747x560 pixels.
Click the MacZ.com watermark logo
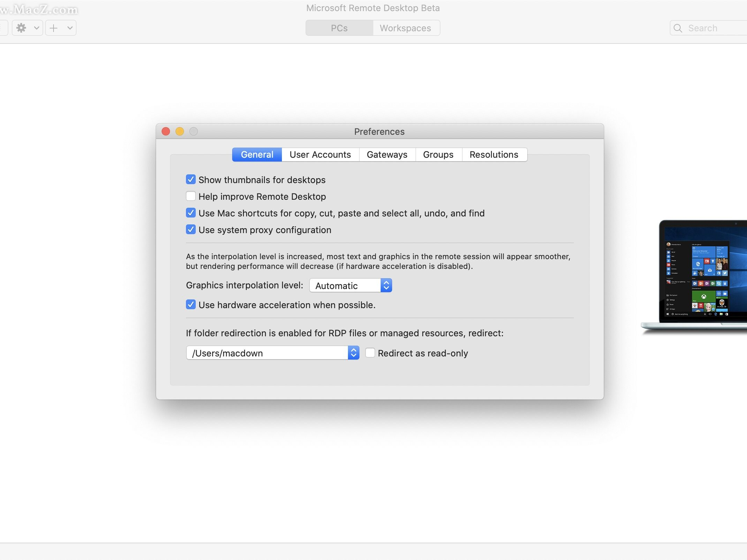click(x=39, y=9)
